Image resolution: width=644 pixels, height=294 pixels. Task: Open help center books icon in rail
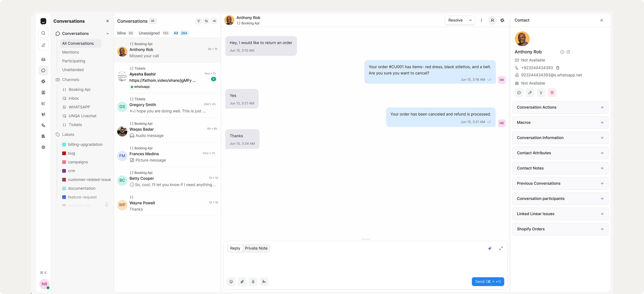point(43,136)
